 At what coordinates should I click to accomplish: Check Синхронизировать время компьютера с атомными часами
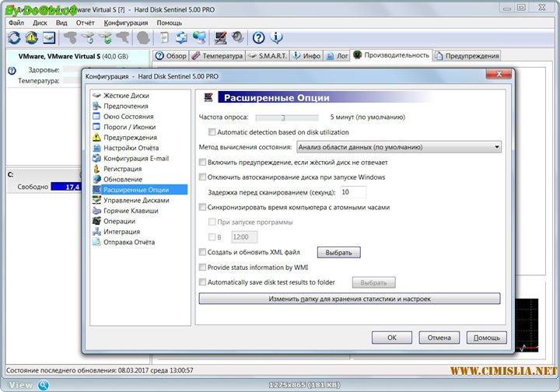[x=204, y=208]
